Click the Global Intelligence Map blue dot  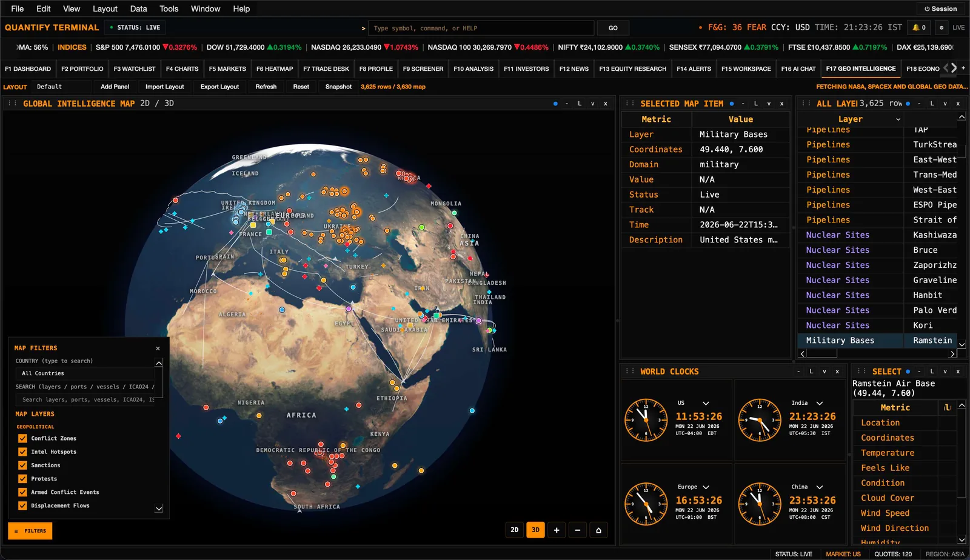(555, 104)
